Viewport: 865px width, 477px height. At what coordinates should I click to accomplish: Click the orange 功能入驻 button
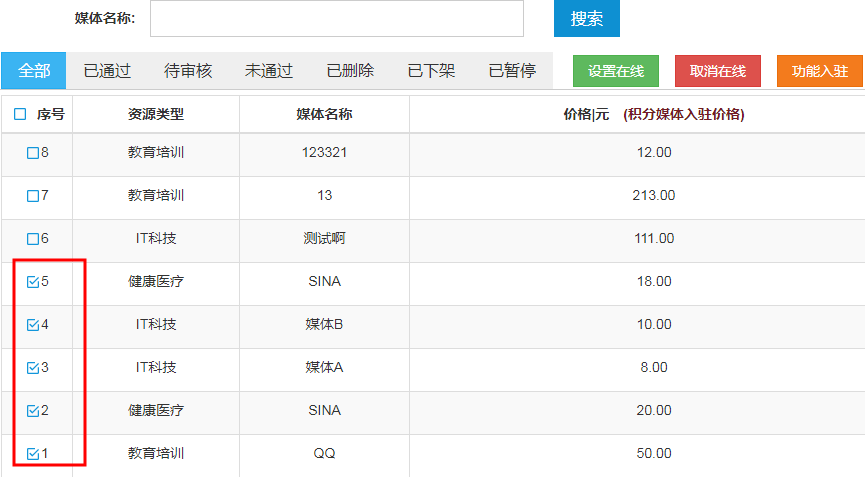(820, 71)
